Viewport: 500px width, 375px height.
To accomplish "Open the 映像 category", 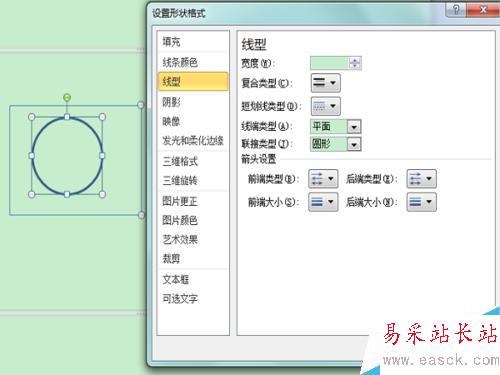I will click(193, 121).
